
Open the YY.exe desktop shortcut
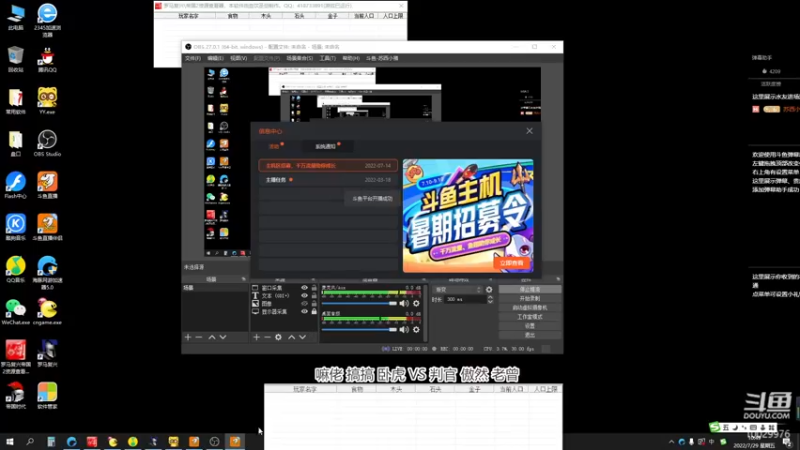47,100
